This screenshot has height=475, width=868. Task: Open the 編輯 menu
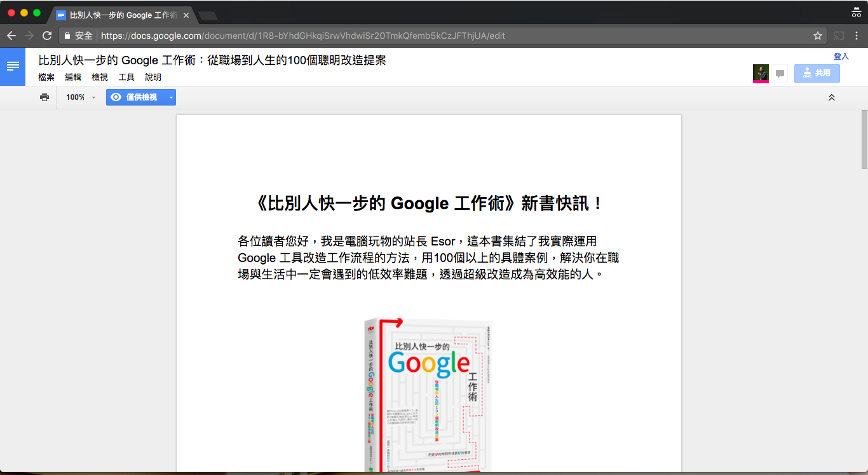click(x=73, y=77)
